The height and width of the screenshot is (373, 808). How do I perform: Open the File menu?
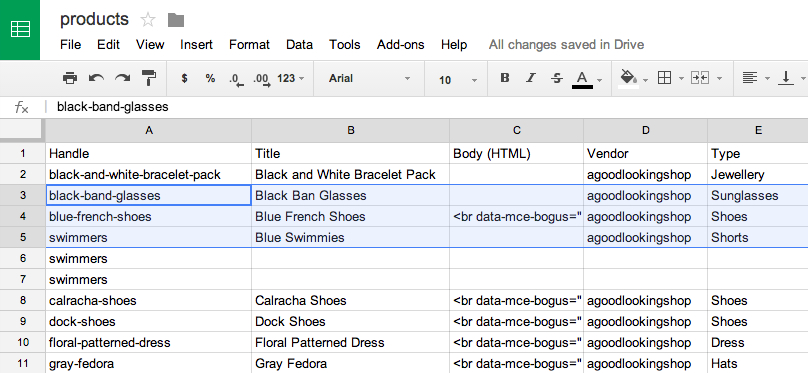[71, 45]
